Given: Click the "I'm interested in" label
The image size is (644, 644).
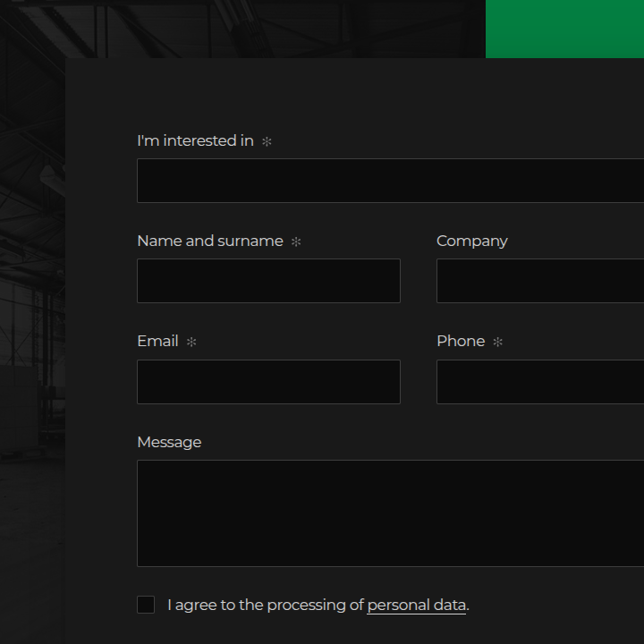Looking at the screenshot, I should pyautogui.click(x=196, y=140).
